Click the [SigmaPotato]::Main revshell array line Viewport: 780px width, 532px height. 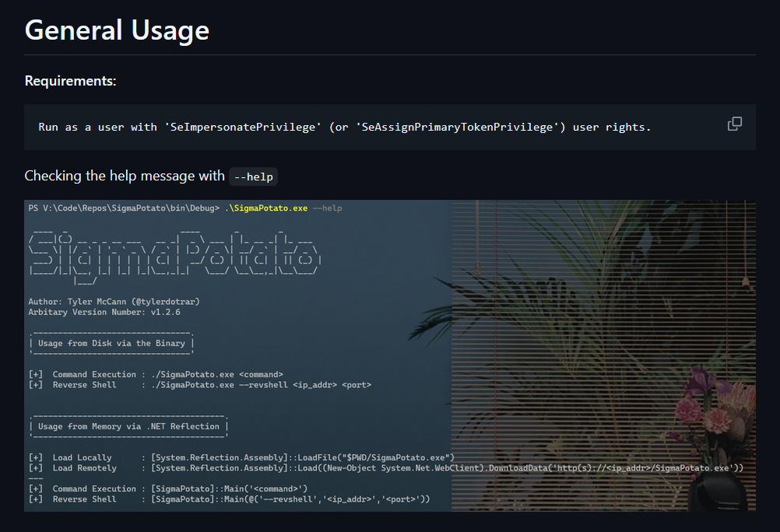[229, 499]
